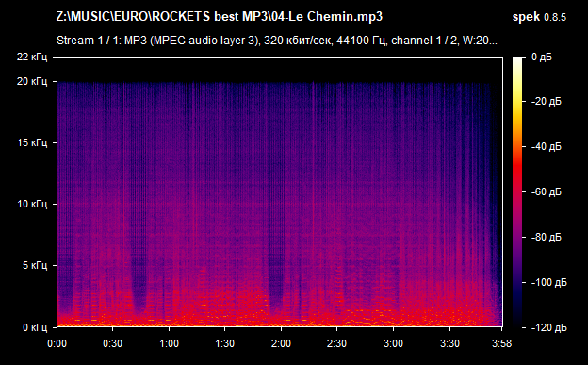Click the '2:00' time axis label
Image resolution: width=588 pixels, height=365 pixels.
[281, 343]
